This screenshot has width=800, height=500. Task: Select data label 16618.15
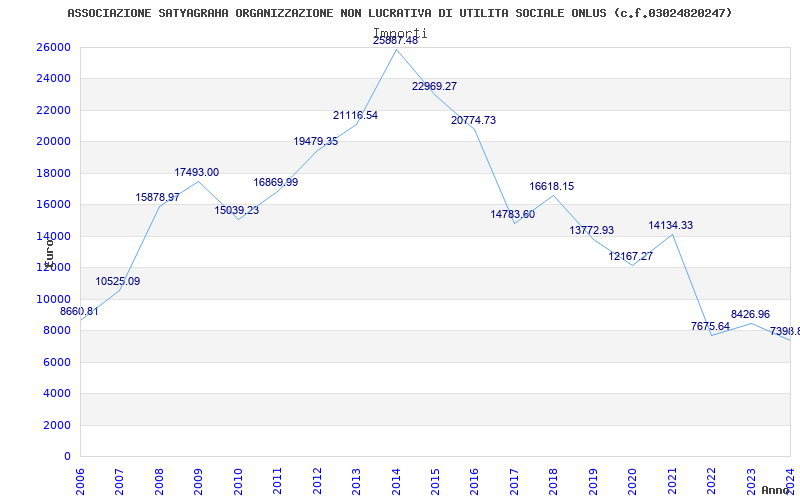click(552, 186)
